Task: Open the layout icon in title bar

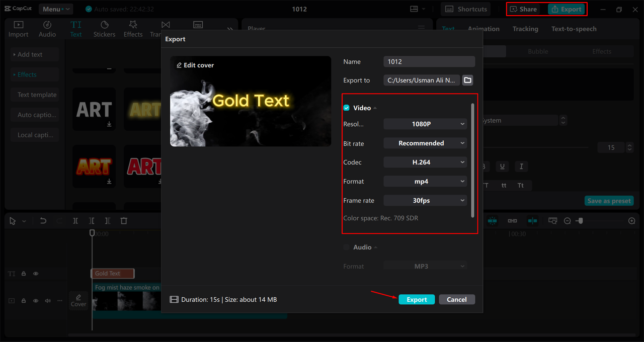Action: tap(414, 9)
